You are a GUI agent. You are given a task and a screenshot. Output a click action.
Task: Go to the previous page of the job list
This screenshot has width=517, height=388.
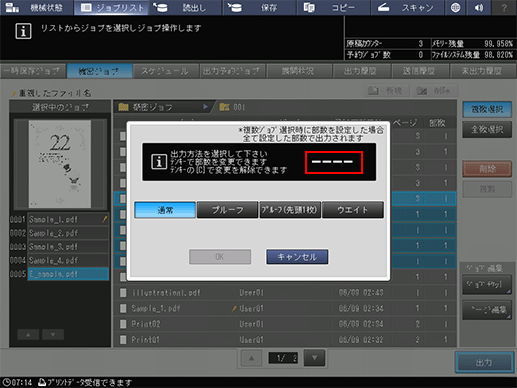pyautogui.click(x=252, y=358)
